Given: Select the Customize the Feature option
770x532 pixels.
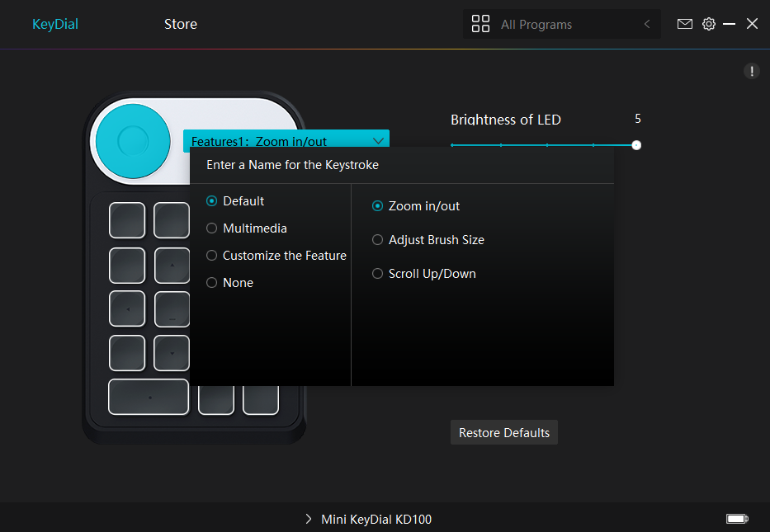Looking at the screenshot, I should tap(276, 255).
